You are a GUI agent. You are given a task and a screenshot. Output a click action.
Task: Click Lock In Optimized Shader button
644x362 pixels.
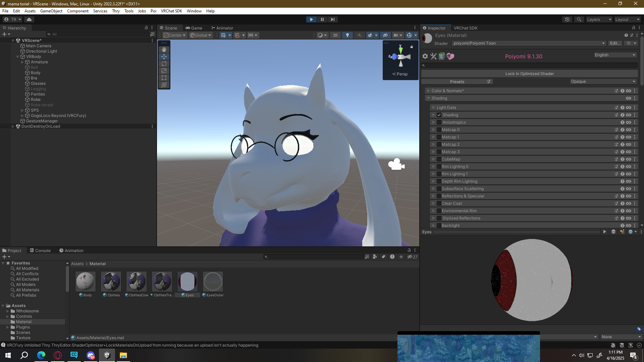coord(529,74)
